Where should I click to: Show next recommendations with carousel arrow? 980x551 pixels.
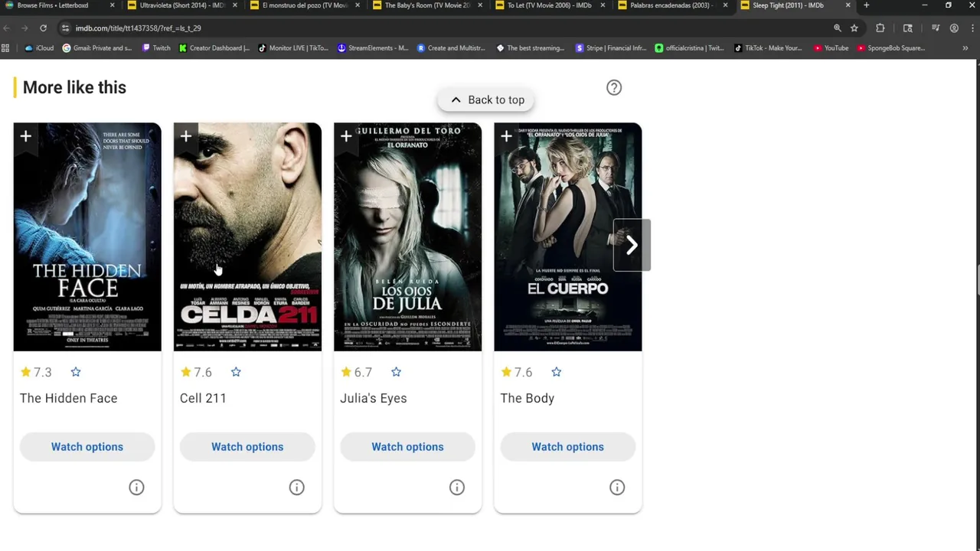coord(632,245)
